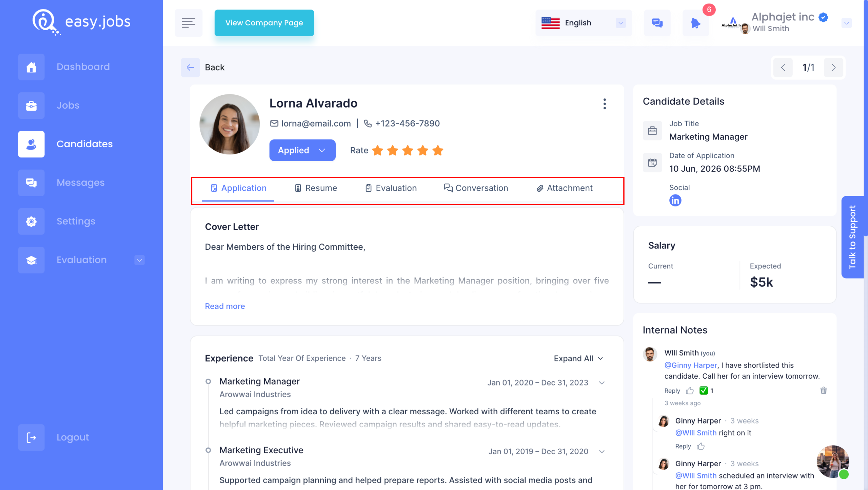Select the Candidates person icon

point(31,144)
